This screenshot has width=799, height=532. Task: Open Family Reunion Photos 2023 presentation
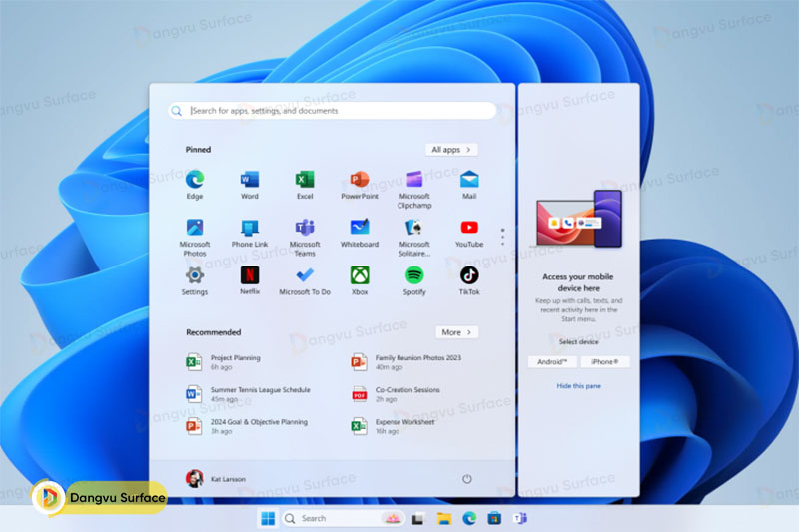(405, 362)
